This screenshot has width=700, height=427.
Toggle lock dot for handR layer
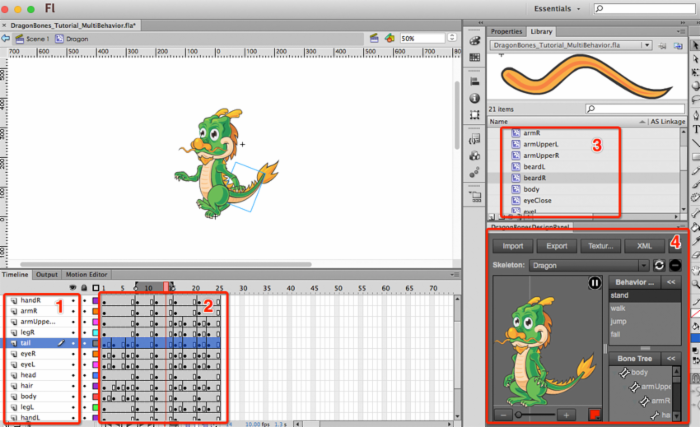[84, 301]
